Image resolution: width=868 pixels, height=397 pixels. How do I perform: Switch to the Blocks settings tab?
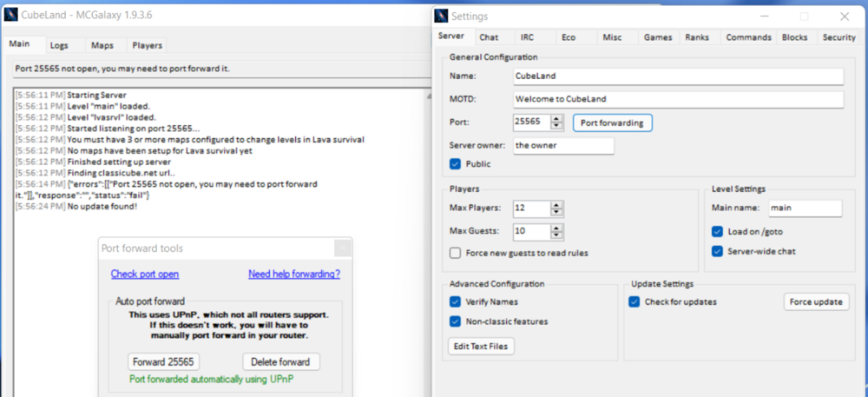pyautogui.click(x=796, y=37)
